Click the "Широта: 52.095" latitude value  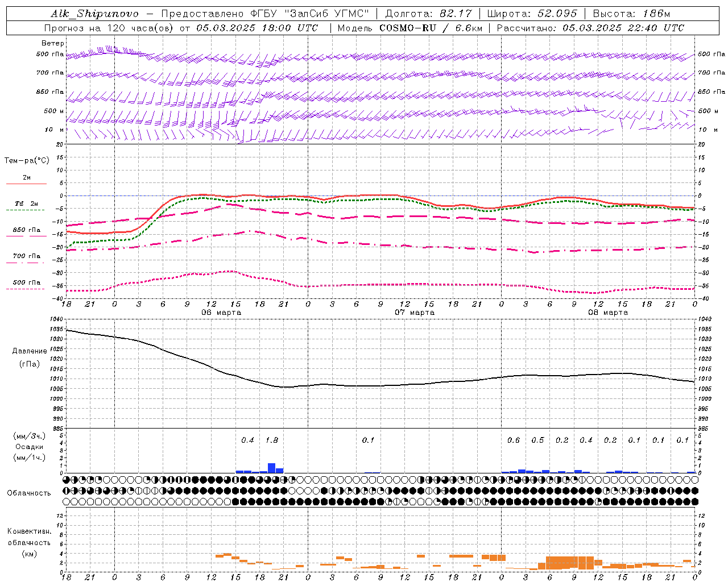[532, 14]
